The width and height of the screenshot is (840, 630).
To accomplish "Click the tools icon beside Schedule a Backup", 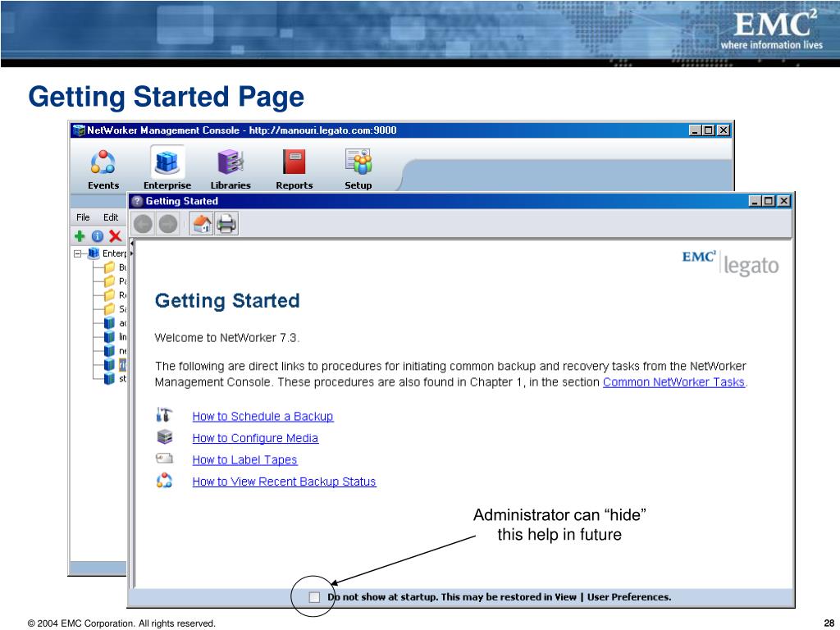I will coord(164,415).
